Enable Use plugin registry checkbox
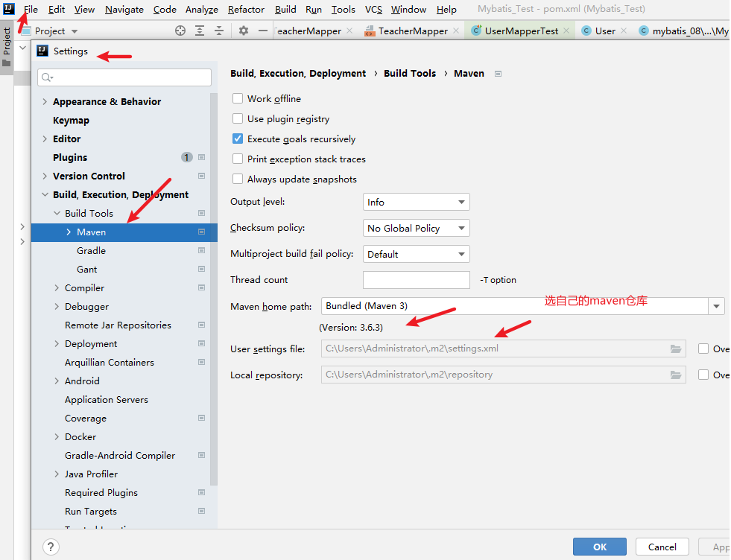This screenshot has height=560, width=731. pyautogui.click(x=238, y=118)
